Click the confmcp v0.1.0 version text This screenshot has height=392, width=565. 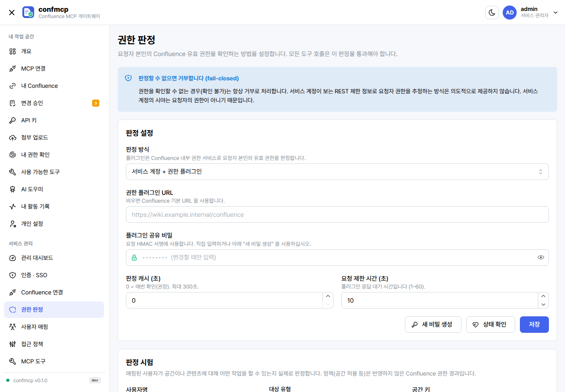click(x=30, y=381)
